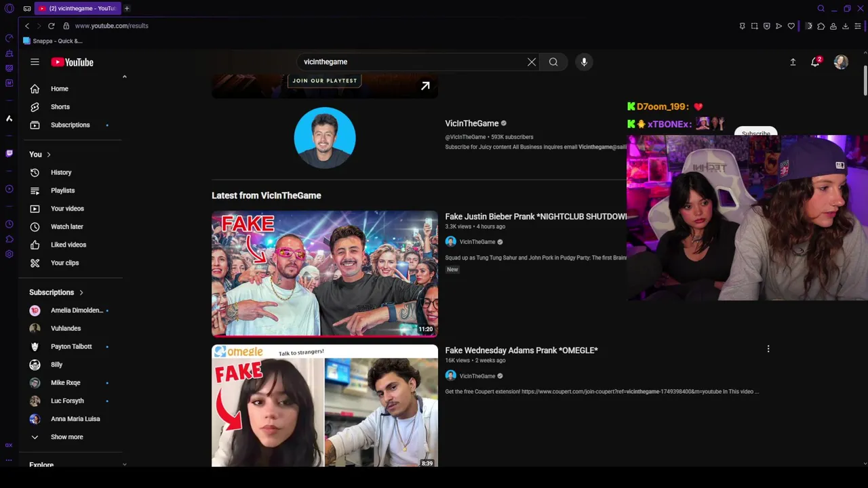Expand the Subscriptions section header chevron
The width and height of the screenshot is (868, 488).
(x=81, y=293)
